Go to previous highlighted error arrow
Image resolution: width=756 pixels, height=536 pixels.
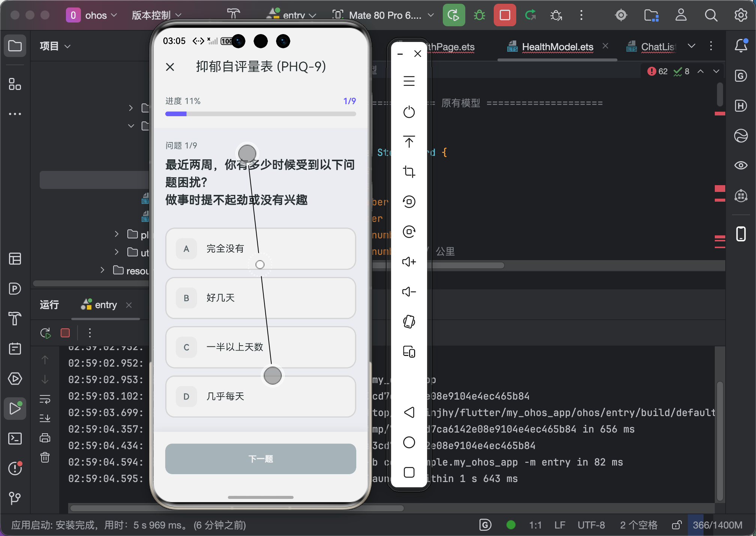(x=701, y=71)
